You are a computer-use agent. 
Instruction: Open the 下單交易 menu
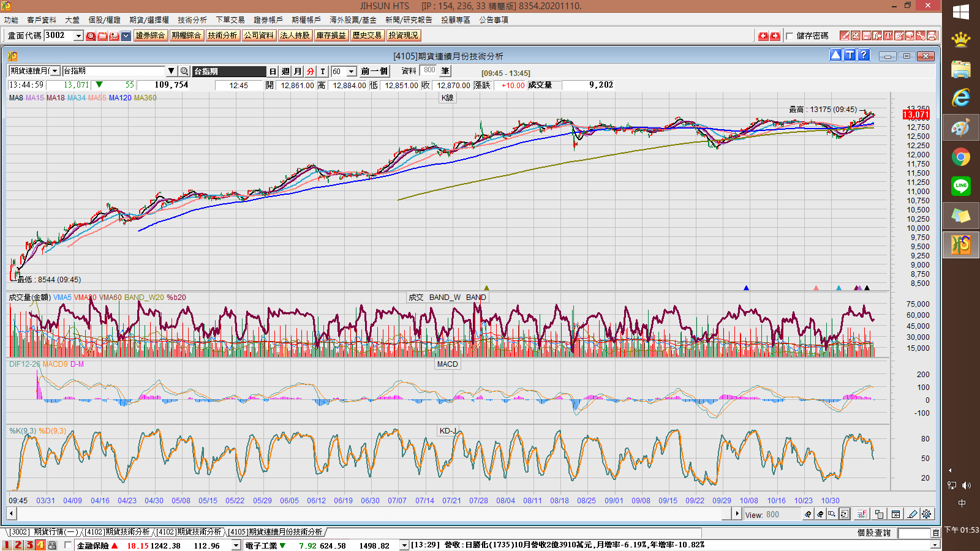[x=230, y=20]
